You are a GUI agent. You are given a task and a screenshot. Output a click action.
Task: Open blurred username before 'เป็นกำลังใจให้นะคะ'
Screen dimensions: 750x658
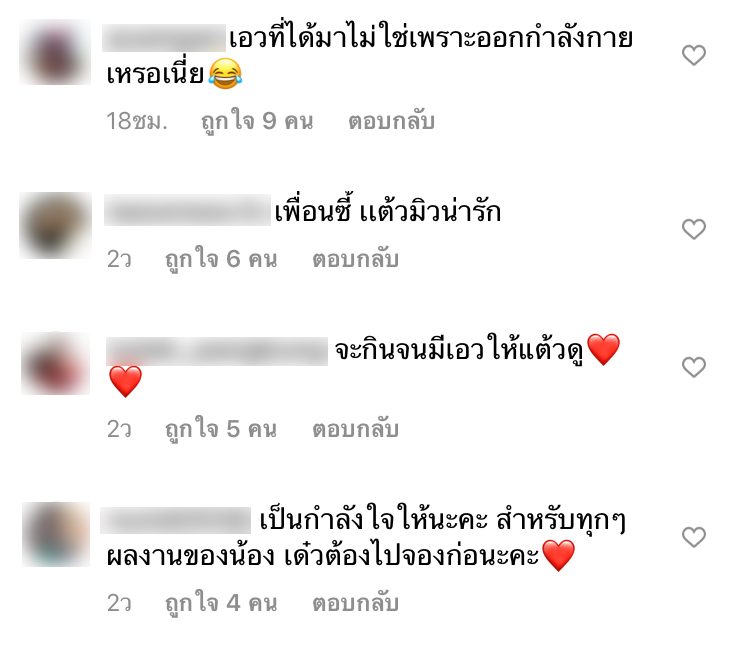click(x=176, y=520)
